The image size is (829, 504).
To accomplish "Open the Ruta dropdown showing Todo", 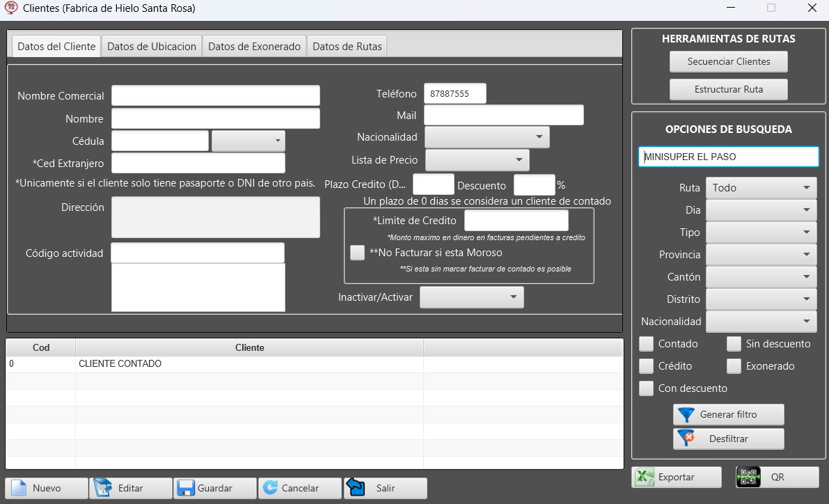I will pyautogui.click(x=761, y=188).
